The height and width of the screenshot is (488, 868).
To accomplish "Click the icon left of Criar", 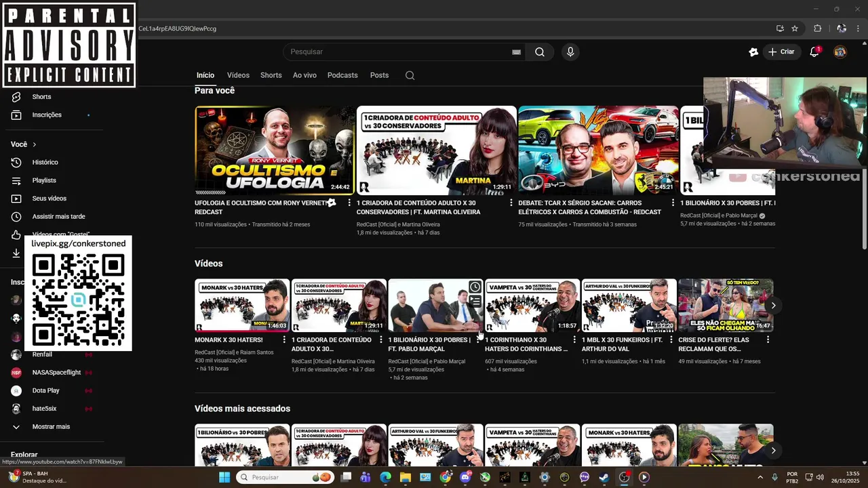I will 753,52.
